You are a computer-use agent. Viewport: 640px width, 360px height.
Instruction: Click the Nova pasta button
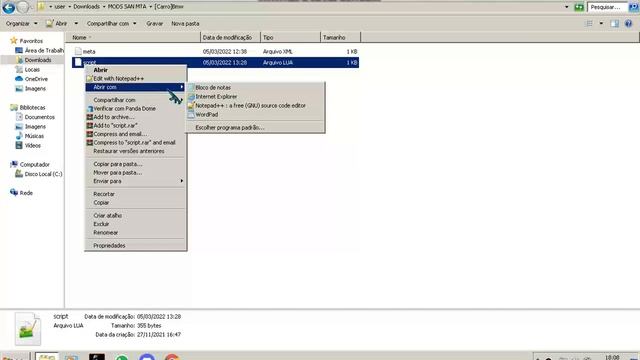point(185,24)
